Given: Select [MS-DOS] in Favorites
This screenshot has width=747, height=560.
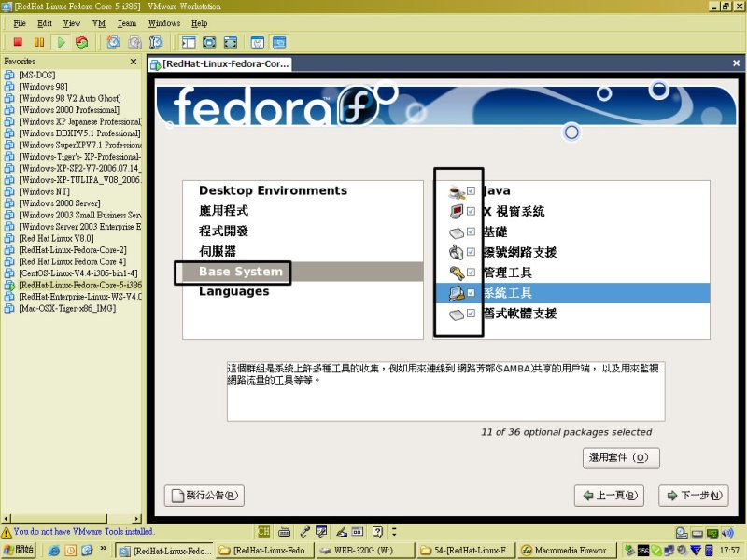Looking at the screenshot, I should click(x=36, y=75).
